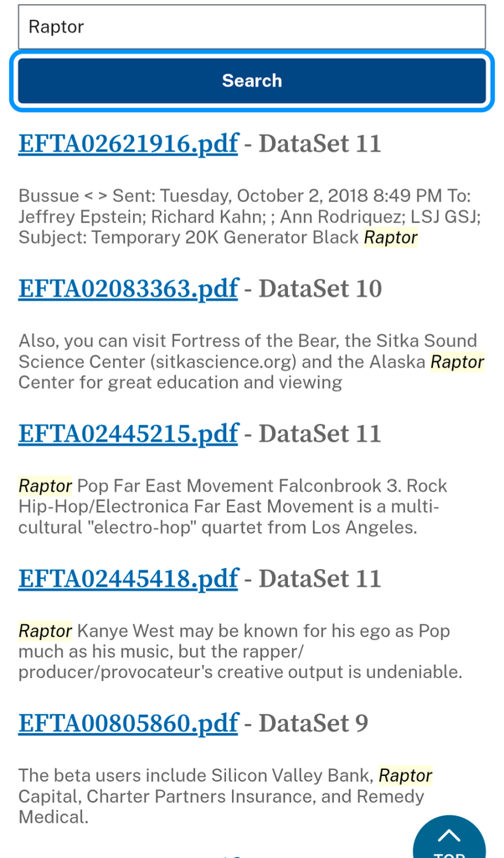Screen dimensions: 504x858
Task: Open the EFTA00805860.pdf result link
Action: coord(128,723)
